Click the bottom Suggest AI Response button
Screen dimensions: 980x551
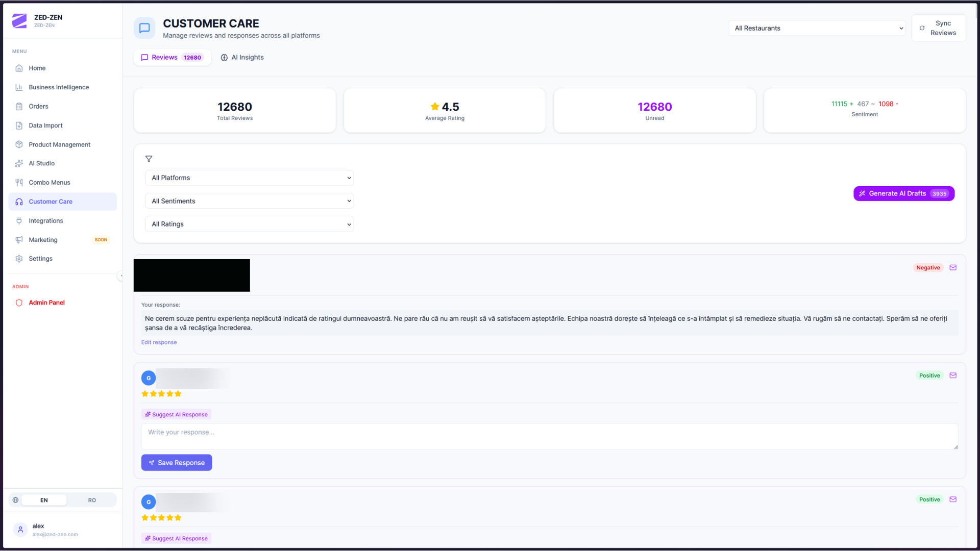(176, 538)
